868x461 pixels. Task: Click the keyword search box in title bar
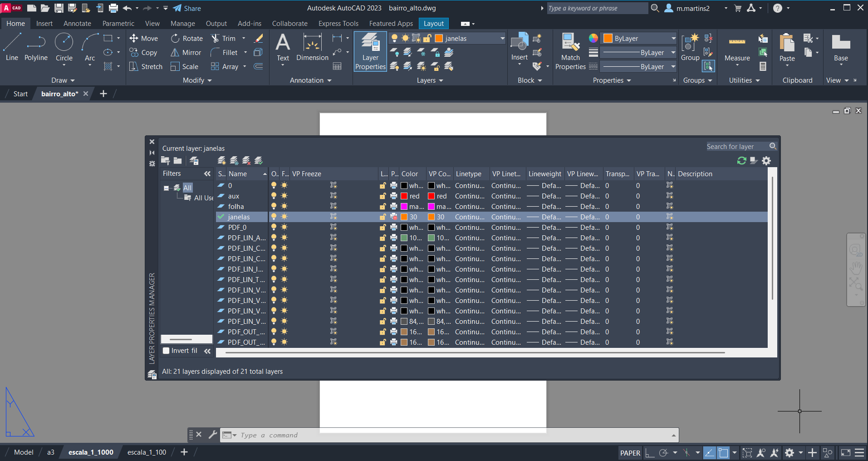click(x=597, y=8)
